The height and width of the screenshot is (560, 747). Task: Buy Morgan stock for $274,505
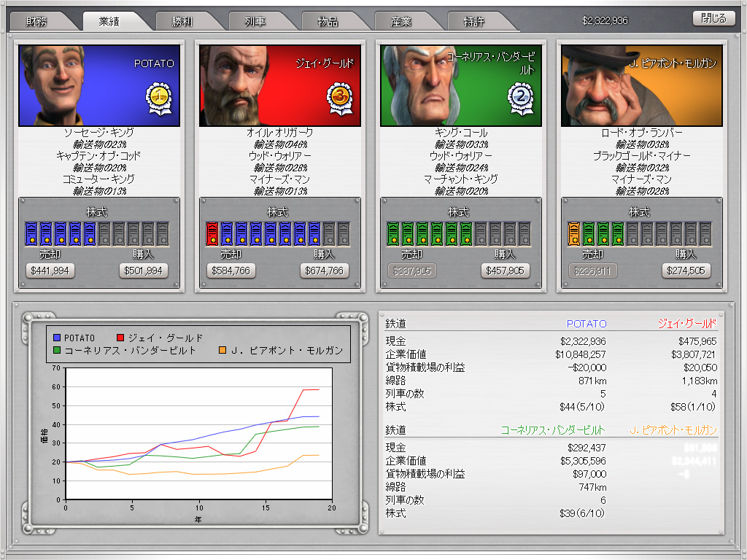point(686,271)
